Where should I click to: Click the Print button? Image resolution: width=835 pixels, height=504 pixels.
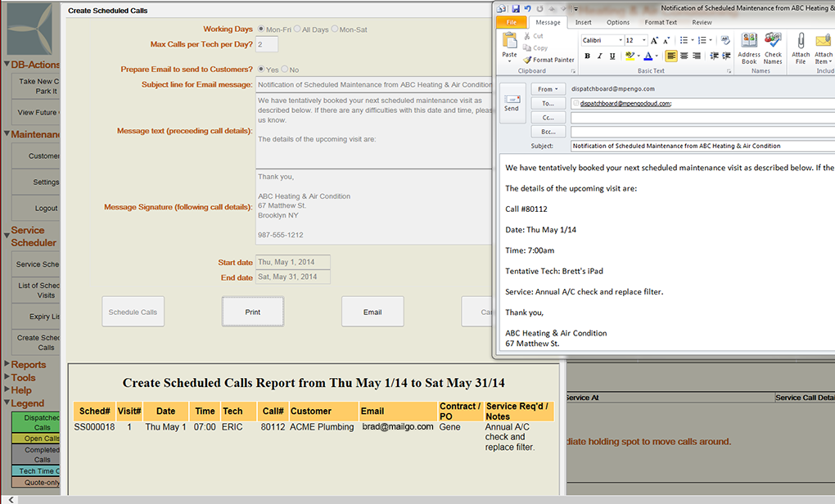(x=253, y=312)
